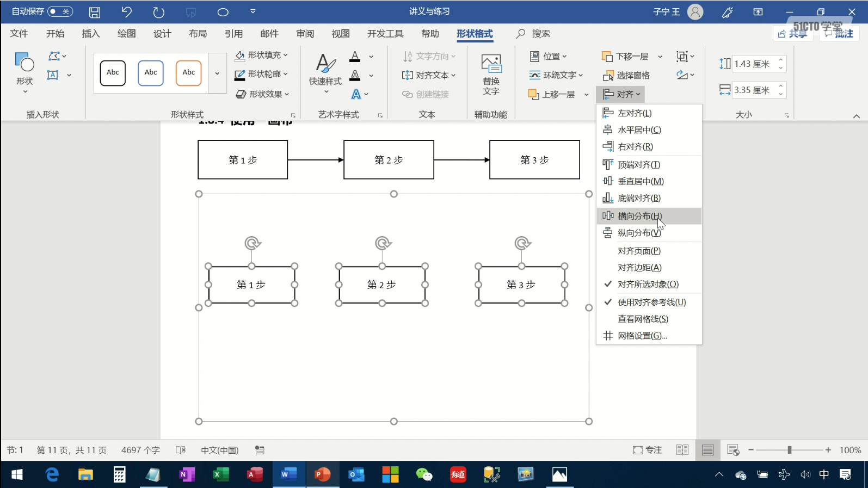
Task: Choose Align Left in the menu
Action: coord(649,113)
